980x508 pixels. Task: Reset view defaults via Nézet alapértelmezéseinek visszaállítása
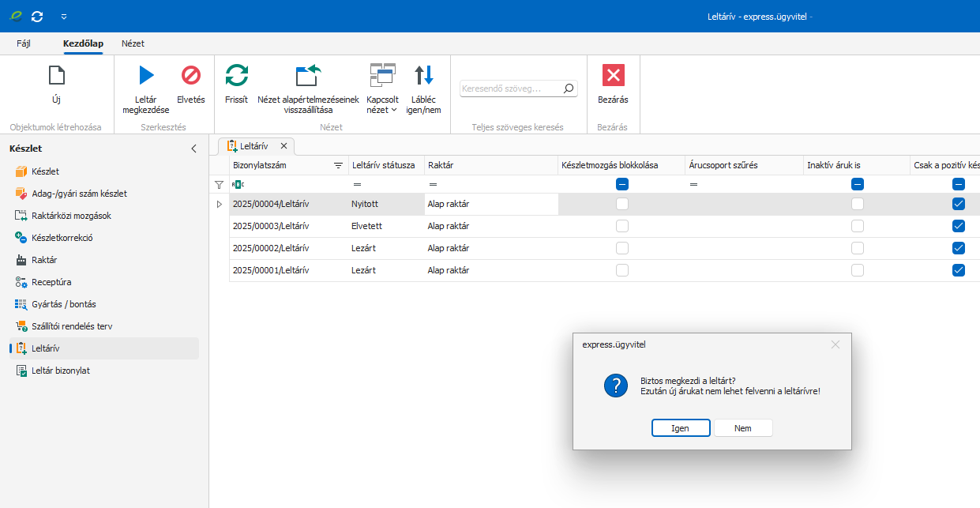(x=308, y=76)
